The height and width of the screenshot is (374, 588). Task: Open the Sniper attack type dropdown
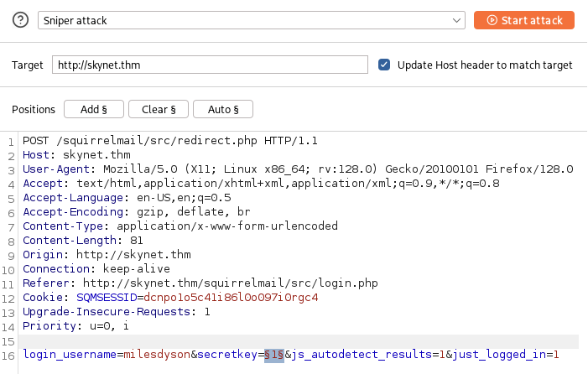coord(252,20)
